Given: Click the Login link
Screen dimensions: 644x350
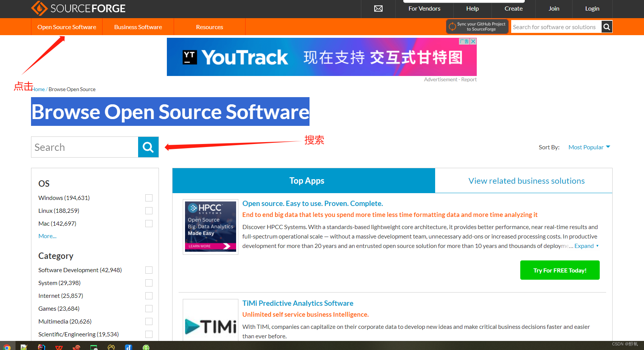Looking at the screenshot, I should (592, 9).
